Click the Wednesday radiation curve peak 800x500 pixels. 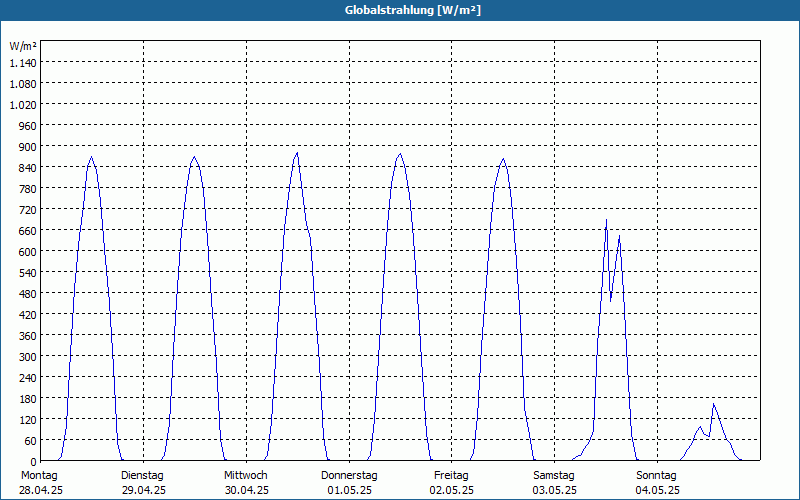pyautogui.click(x=297, y=153)
